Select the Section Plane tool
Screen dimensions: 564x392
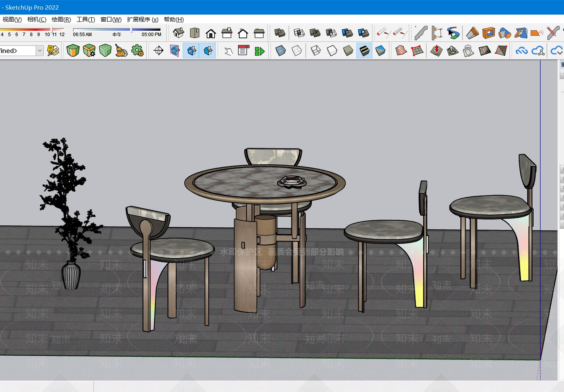[159, 51]
